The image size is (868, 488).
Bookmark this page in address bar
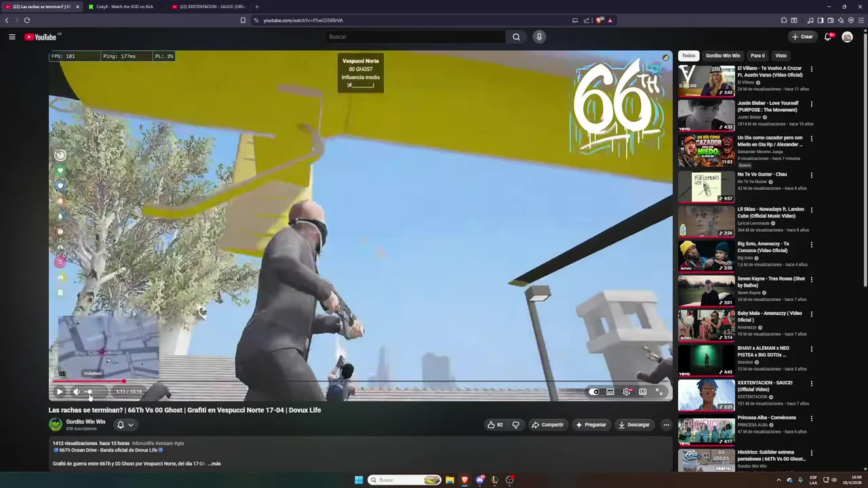[x=243, y=20]
